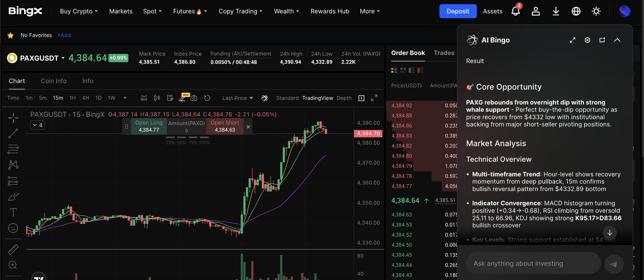Open the Markets menu item
Screen dimensions: 644x280
(x=121, y=11)
